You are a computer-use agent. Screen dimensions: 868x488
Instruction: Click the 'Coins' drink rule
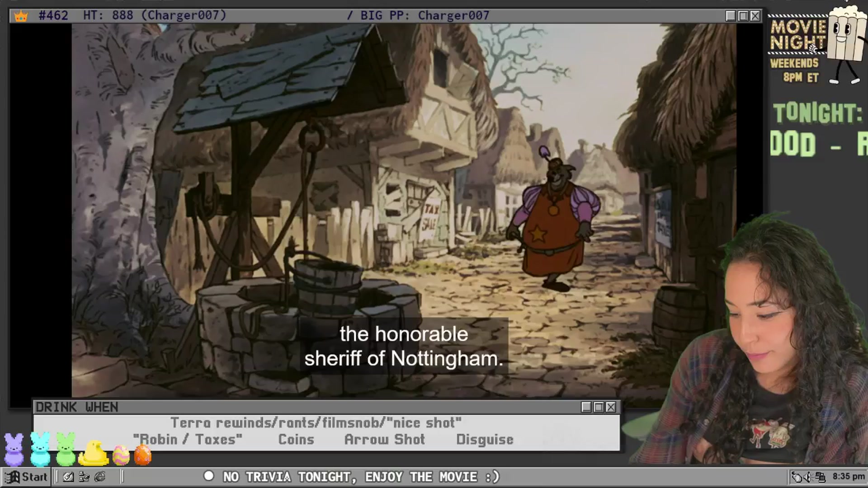[x=296, y=439]
